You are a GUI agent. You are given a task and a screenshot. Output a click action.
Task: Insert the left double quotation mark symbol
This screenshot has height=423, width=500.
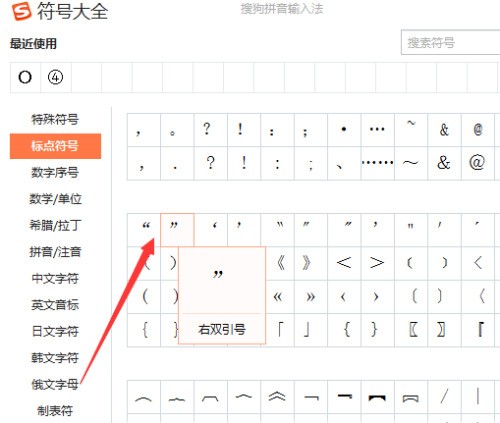pyautogui.click(x=144, y=230)
